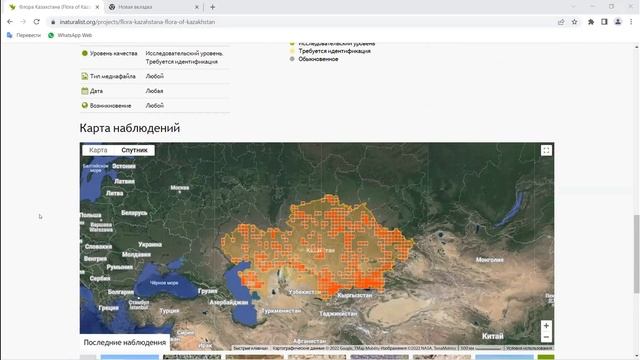Viewport: 640px width, 360px height.
Task: Click the Узбекистан label on the map
Action: click(304, 292)
